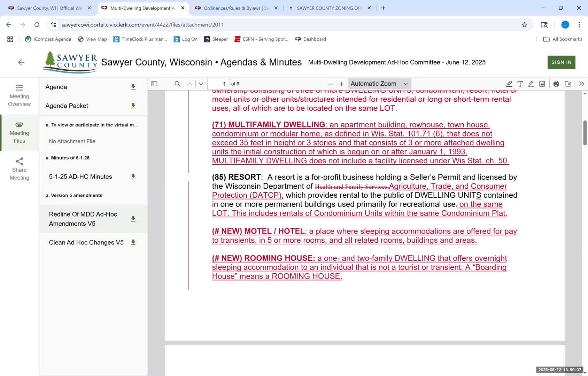Viewport: 588px width, 376px height.
Task: Select the add text annotation tool
Action: point(520,84)
